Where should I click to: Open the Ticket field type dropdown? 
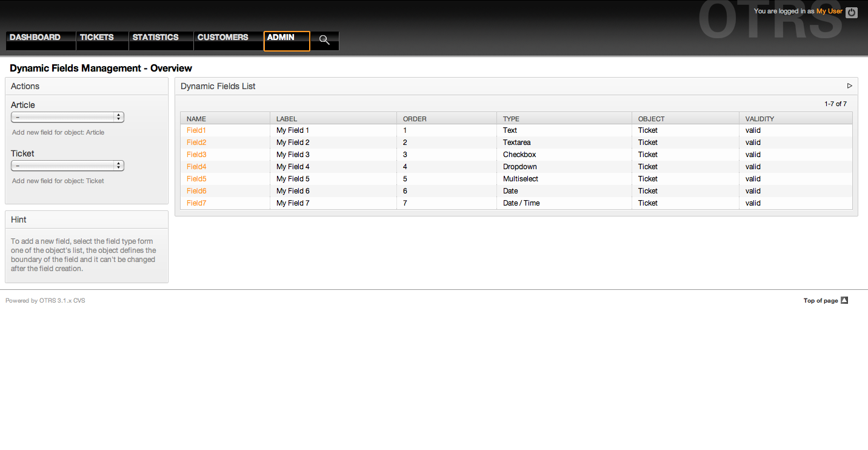point(67,166)
